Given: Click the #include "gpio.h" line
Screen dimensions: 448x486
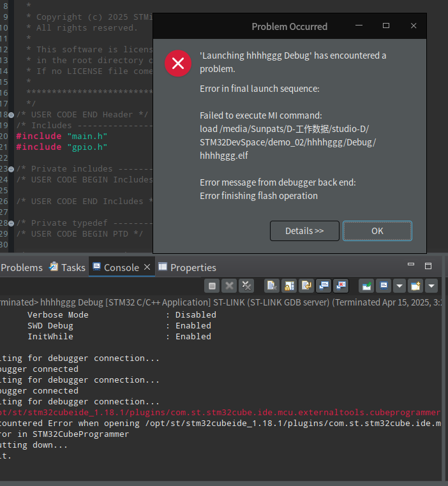Looking at the screenshot, I should tap(62, 147).
